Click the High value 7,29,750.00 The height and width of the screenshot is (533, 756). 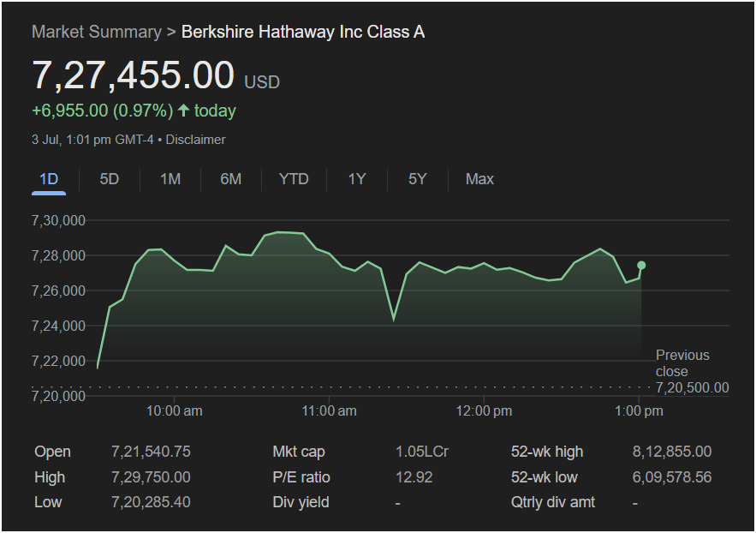[151, 477]
